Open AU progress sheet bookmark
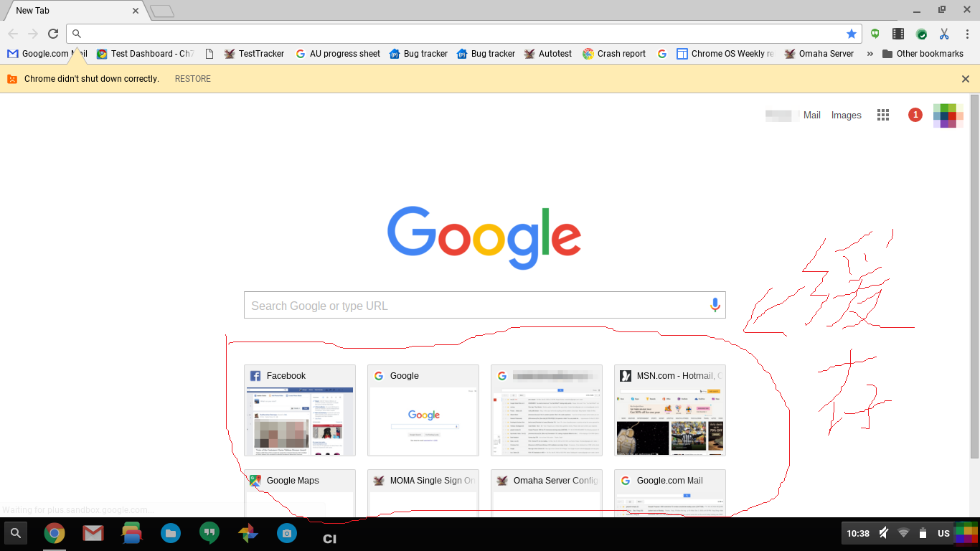Viewport: 980px width, 551px height. (338, 54)
